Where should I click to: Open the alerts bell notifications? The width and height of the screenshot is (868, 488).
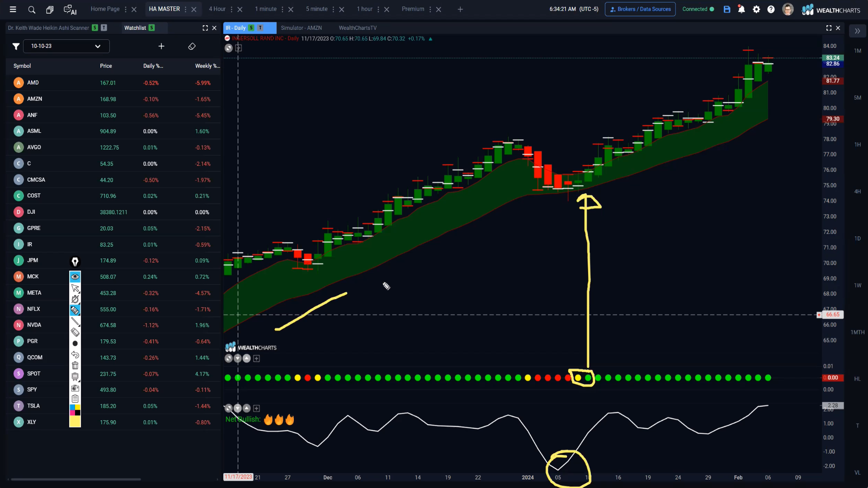tap(741, 9)
